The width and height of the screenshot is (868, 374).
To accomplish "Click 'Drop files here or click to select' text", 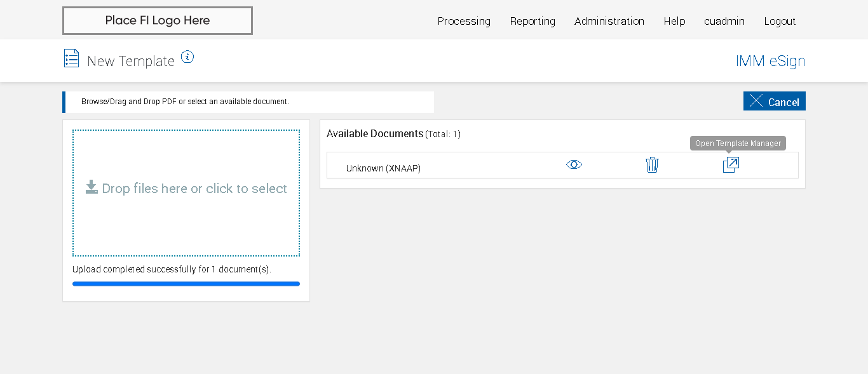I will (194, 189).
